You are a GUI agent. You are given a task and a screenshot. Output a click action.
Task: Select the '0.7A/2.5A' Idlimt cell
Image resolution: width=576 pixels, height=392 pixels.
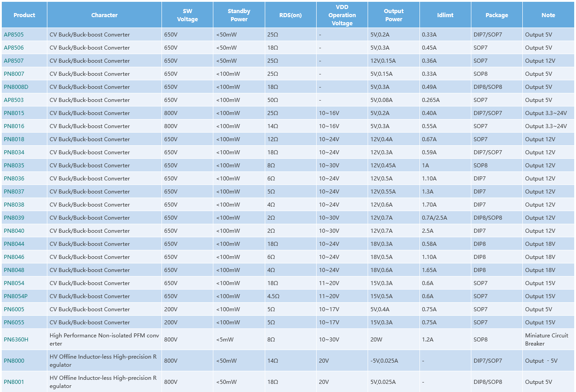tap(445, 218)
